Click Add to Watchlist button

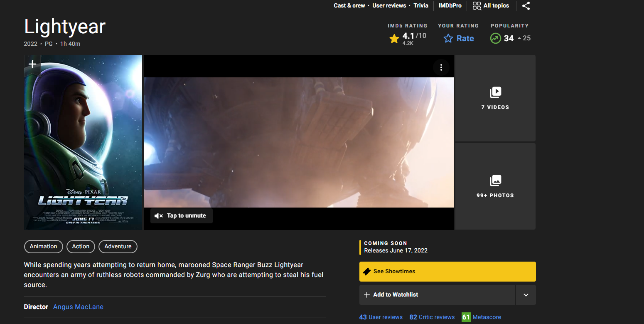pyautogui.click(x=437, y=295)
